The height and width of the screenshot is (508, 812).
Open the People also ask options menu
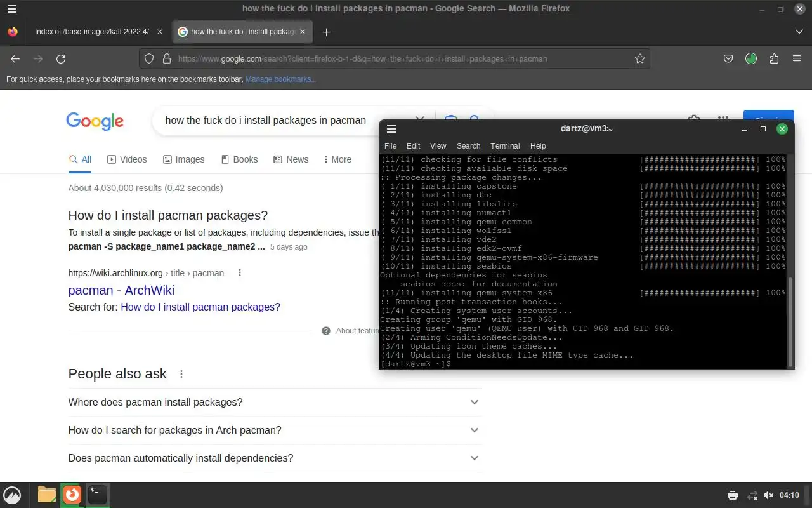[181, 374]
